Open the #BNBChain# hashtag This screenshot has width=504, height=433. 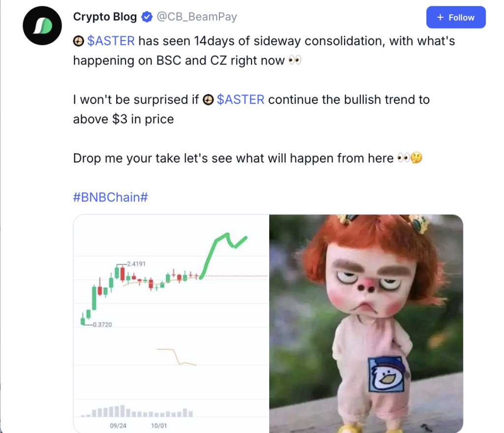pos(110,198)
